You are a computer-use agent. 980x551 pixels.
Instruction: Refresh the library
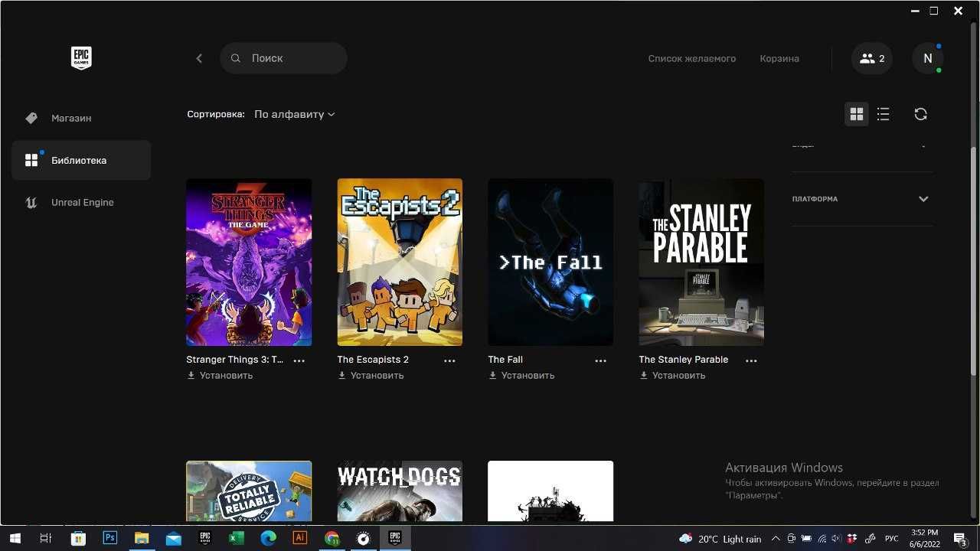(921, 114)
